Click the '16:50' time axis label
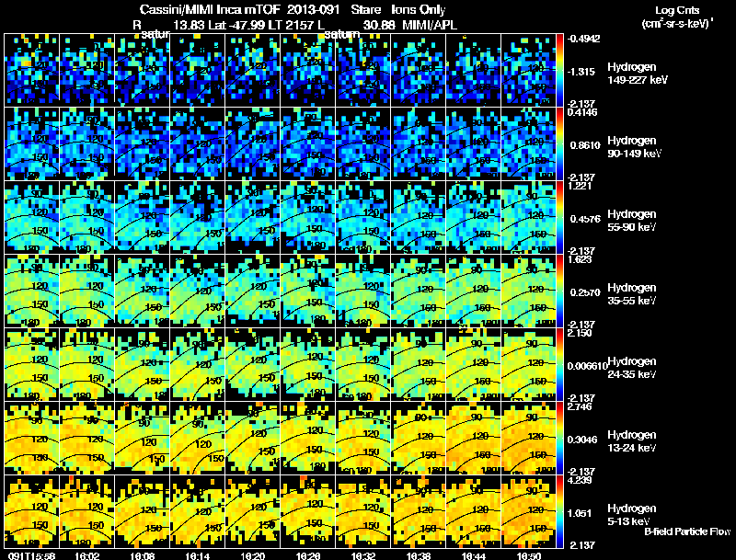 point(528,556)
